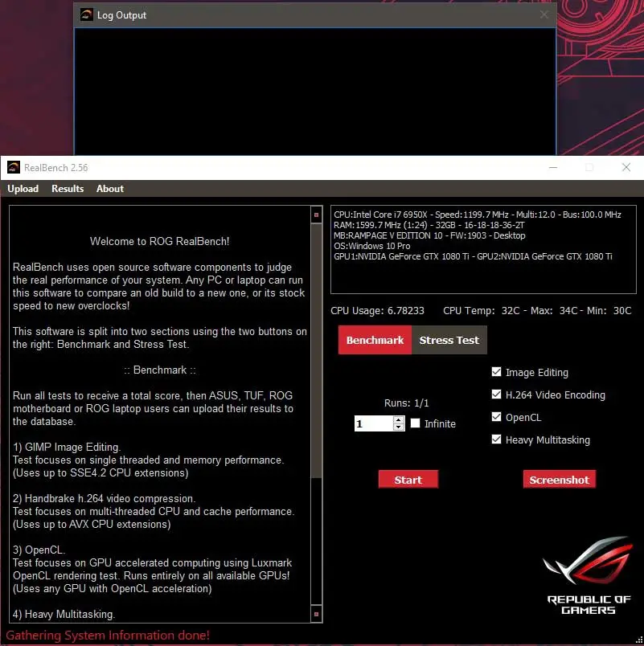Click the system info text box
This screenshot has width=644, height=646.
(483, 250)
